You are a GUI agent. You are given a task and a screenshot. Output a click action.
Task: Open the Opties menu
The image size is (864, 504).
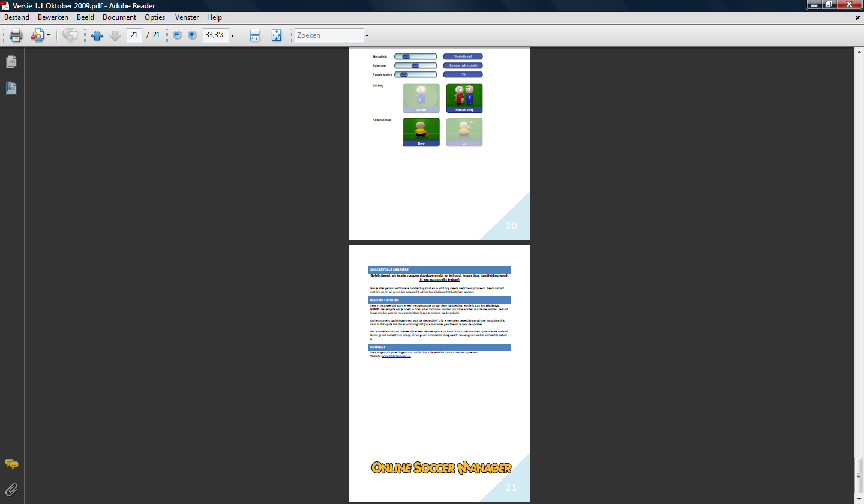click(155, 17)
